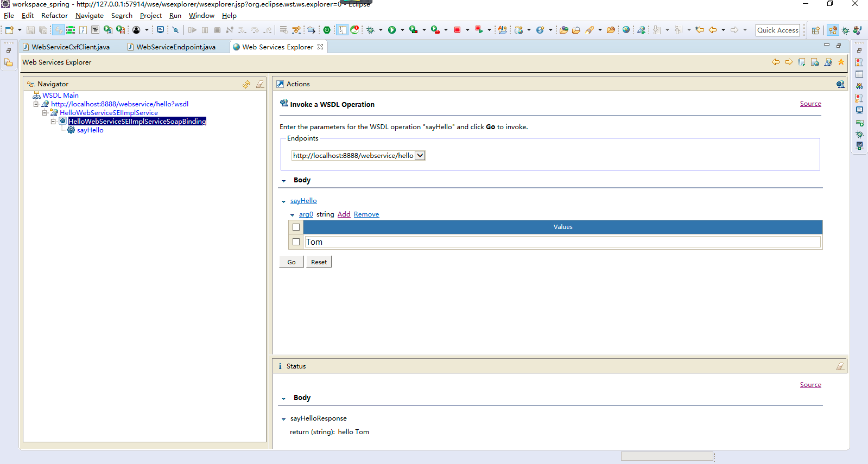Image resolution: width=868 pixels, height=464 pixels.
Task: Go back in Web Services Explorer
Action: coord(776,62)
